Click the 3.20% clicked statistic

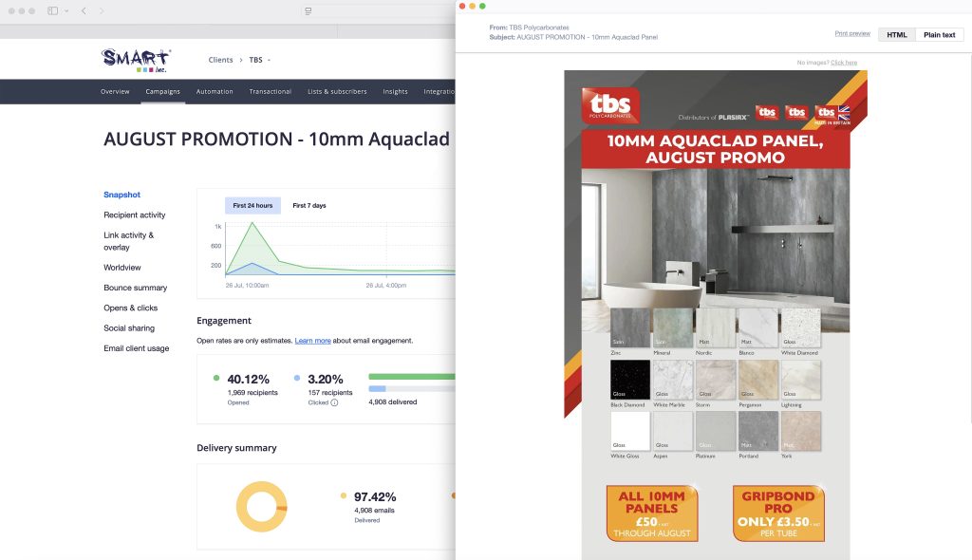pos(326,379)
